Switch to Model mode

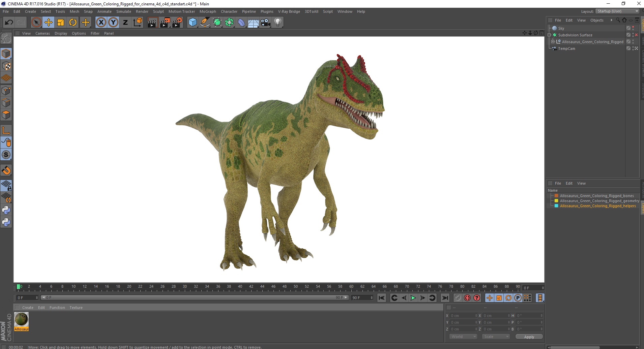tap(6, 54)
